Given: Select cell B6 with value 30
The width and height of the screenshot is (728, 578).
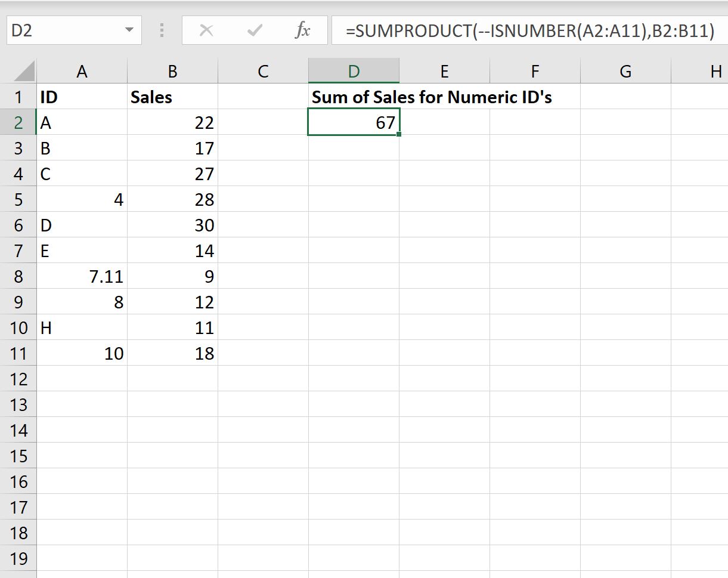Looking at the screenshot, I should tap(172, 225).
